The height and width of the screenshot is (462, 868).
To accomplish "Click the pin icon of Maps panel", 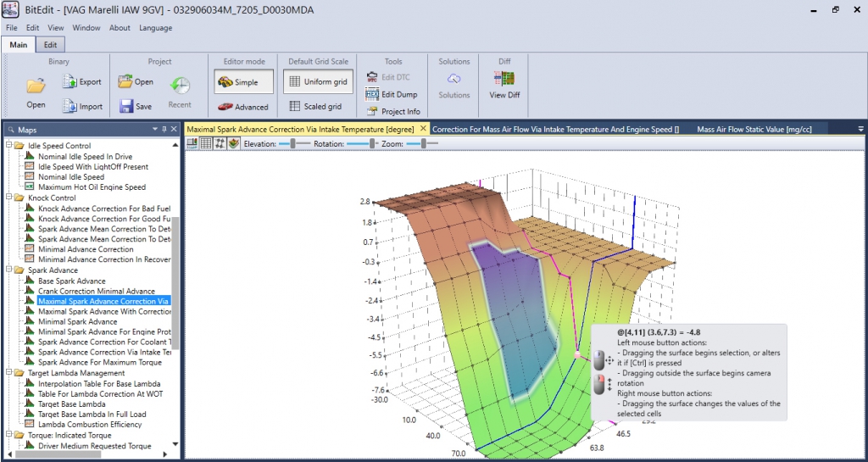I will (x=164, y=130).
